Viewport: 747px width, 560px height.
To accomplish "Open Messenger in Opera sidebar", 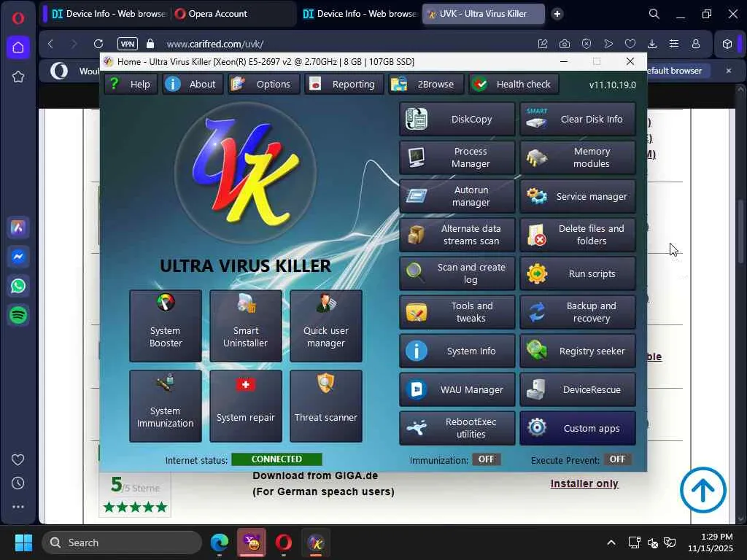I will tap(18, 257).
